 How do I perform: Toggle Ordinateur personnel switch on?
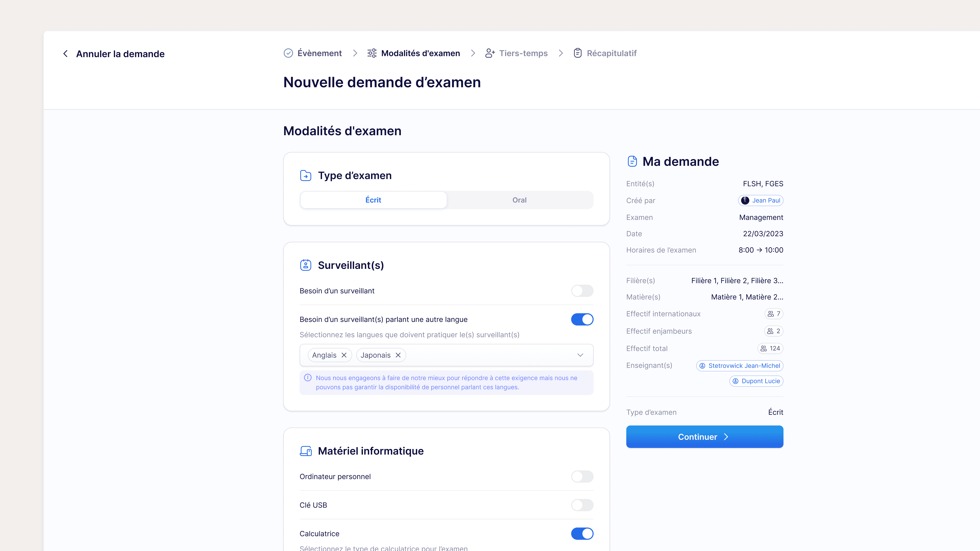[x=582, y=477]
